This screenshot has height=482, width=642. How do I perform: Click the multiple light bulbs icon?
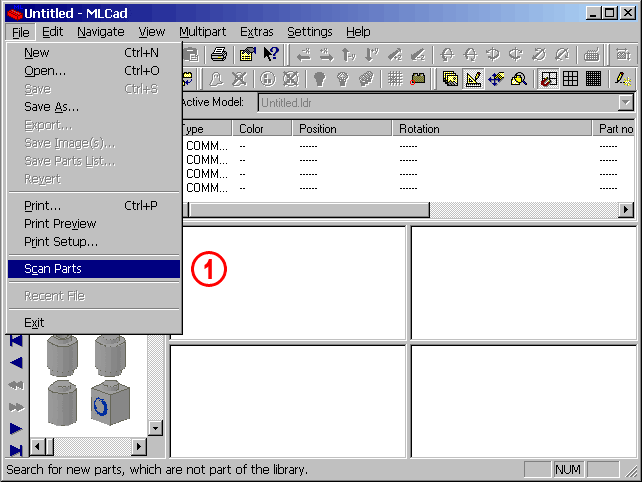(366, 79)
